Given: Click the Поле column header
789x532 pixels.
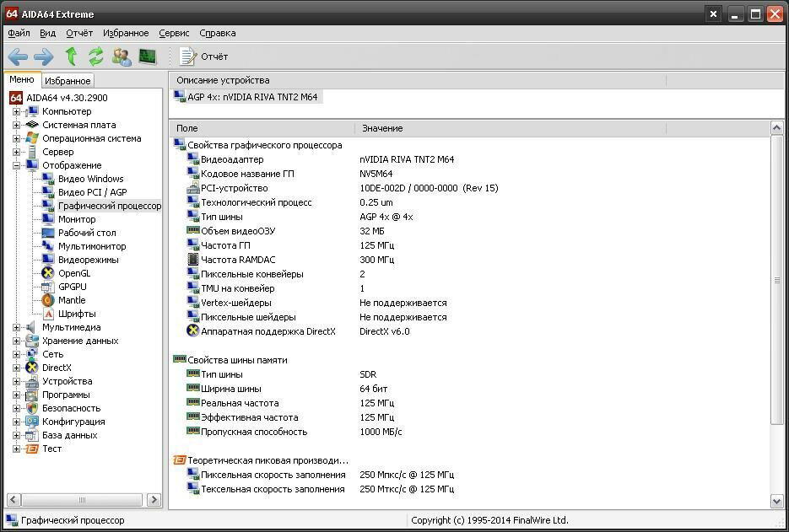Looking at the screenshot, I should coord(262,129).
